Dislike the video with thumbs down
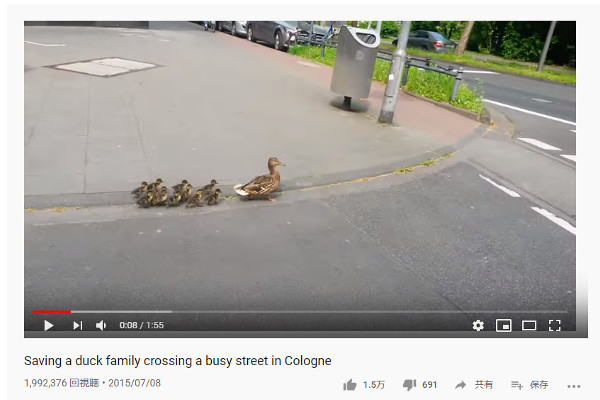Screen dimensions: 600x400 (x=409, y=385)
